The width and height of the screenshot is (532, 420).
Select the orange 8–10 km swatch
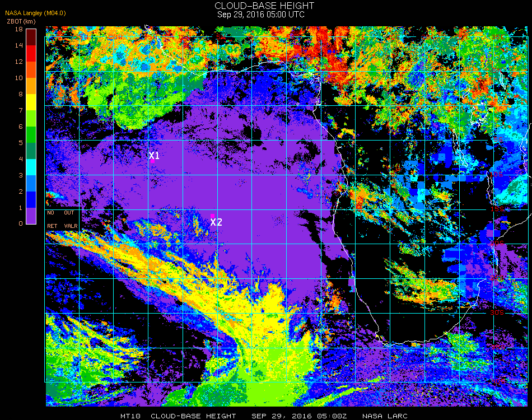coord(31,86)
